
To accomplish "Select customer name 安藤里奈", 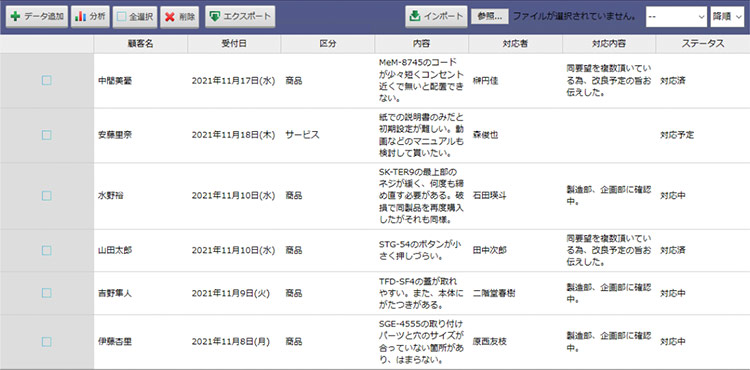I will (x=115, y=135).
